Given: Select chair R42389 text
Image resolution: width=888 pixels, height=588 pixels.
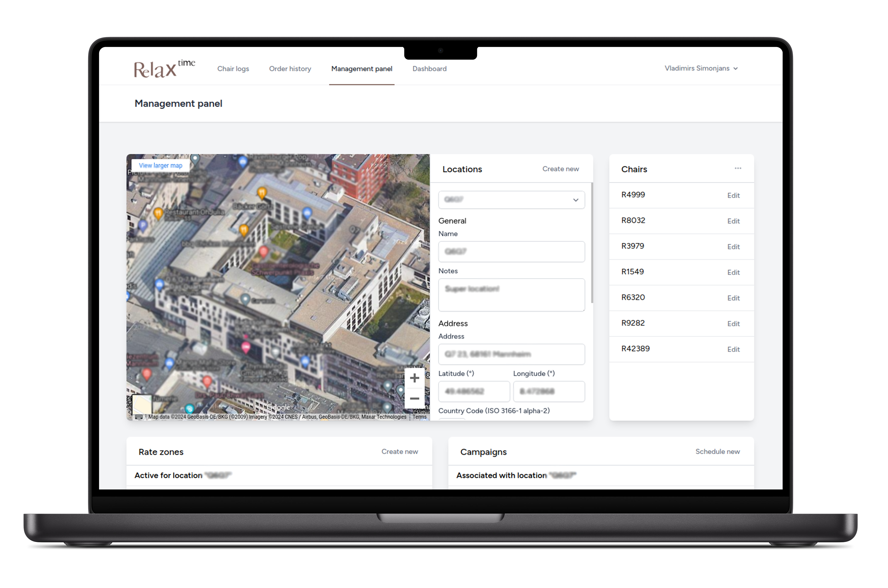Looking at the screenshot, I should (635, 349).
